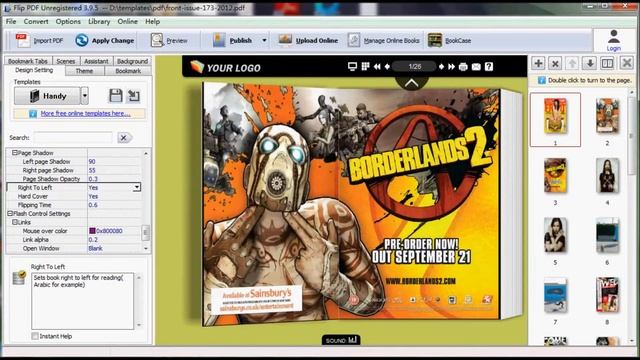The height and width of the screenshot is (360, 640).
Task: Open the Convert menu
Action: (x=36, y=22)
